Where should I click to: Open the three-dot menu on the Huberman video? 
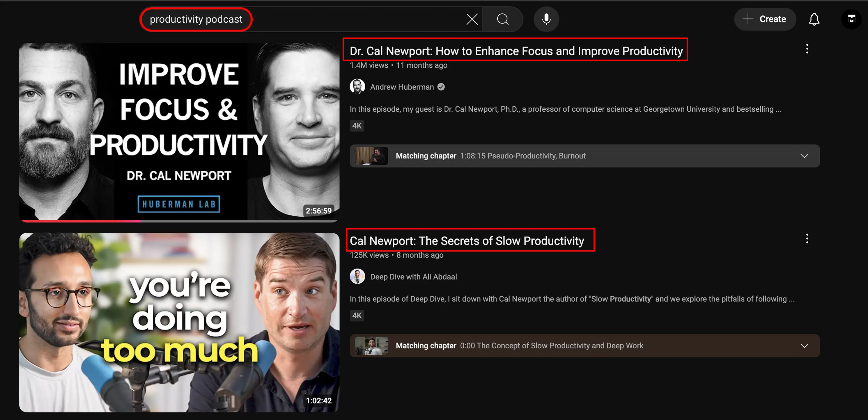point(807,49)
